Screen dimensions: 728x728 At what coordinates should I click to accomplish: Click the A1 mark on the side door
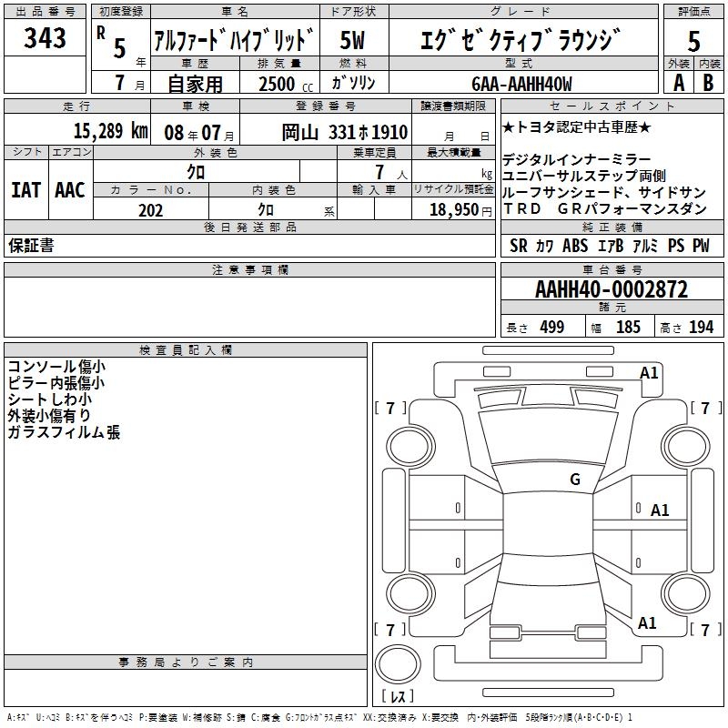[659, 511]
